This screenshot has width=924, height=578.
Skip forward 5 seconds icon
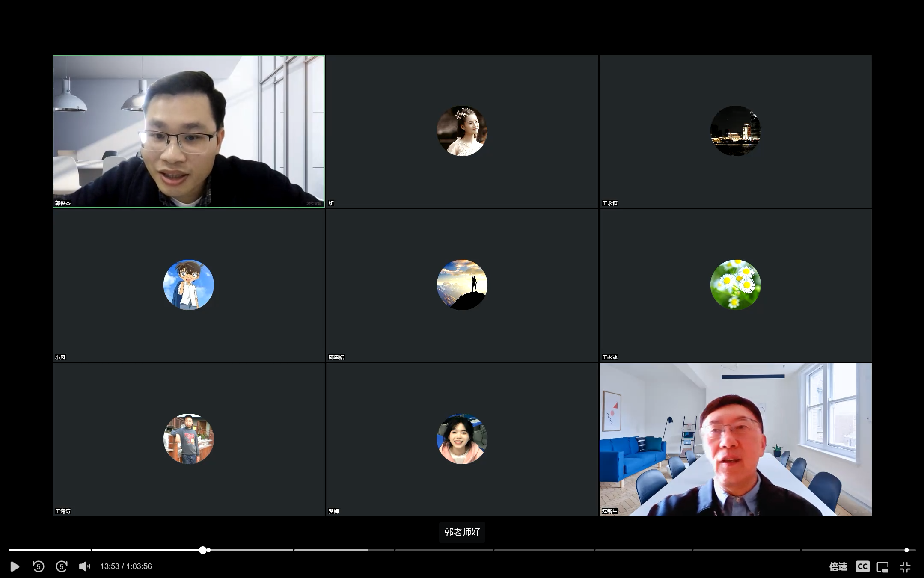pyautogui.click(x=62, y=566)
